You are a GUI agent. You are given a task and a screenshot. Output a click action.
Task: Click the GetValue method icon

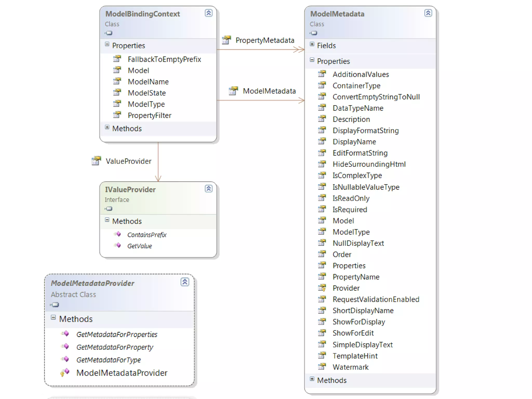click(118, 245)
